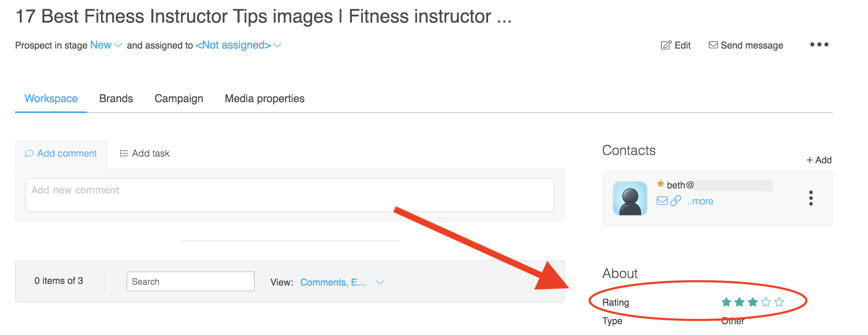The height and width of the screenshot is (335, 868).
Task: Click Add task button
Action: (x=145, y=153)
